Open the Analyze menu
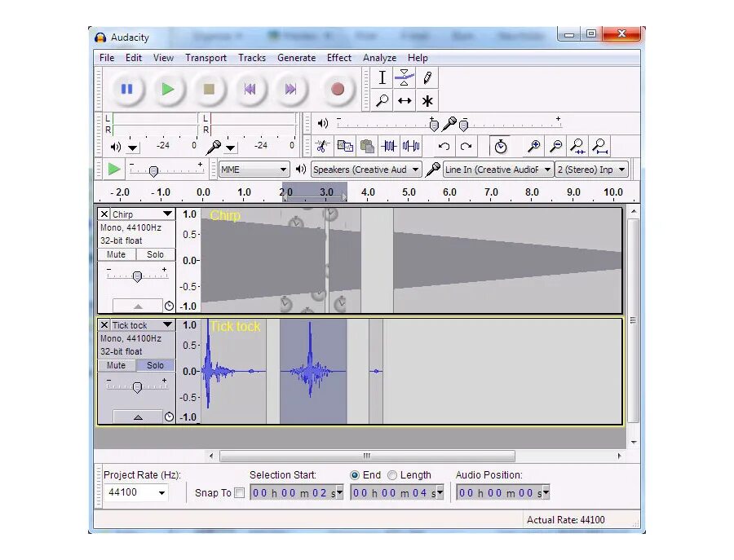Viewport: 734px width, 560px height. pos(379,58)
